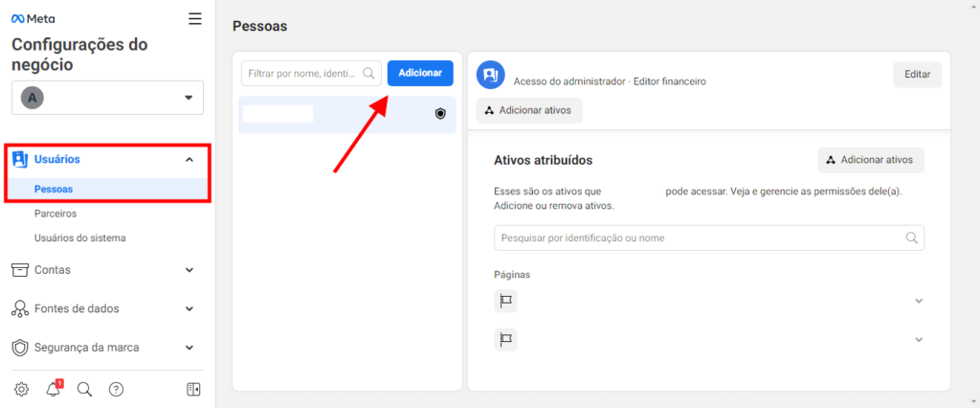Click the Segurança da marca label
This screenshot has width=980, height=408.
tap(87, 348)
